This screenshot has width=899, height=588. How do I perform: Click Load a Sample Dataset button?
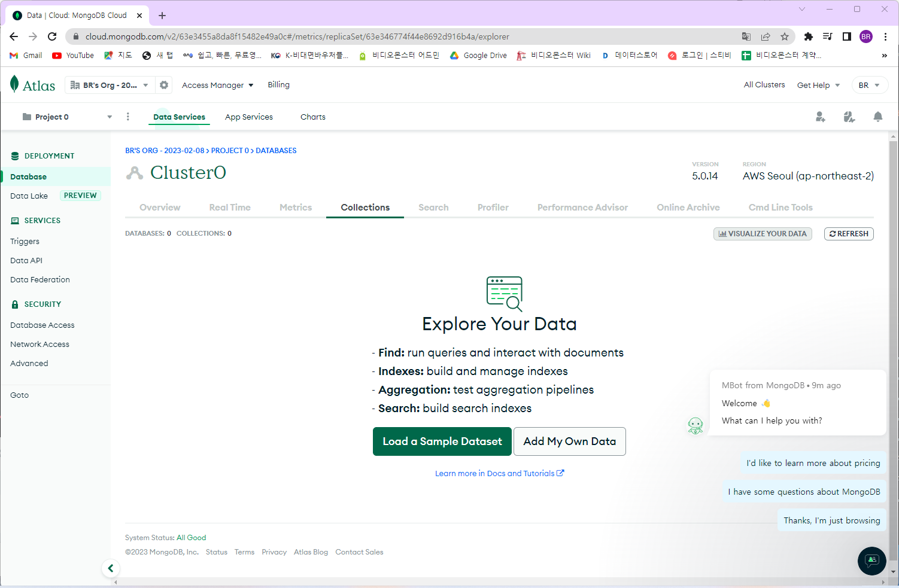(x=442, y=441)
